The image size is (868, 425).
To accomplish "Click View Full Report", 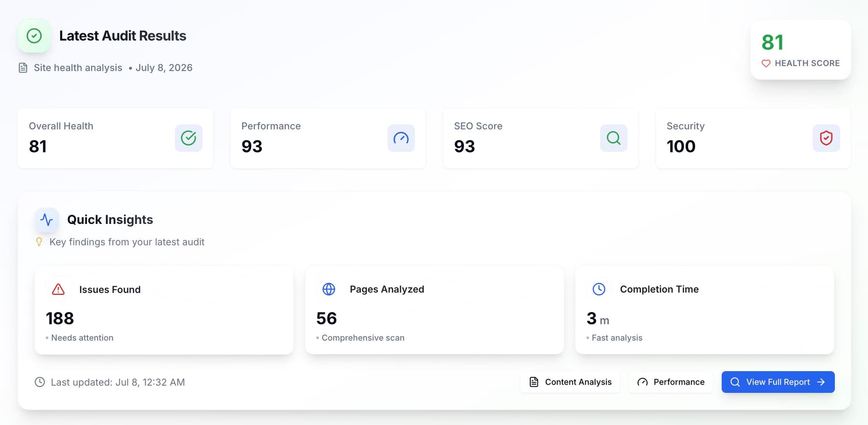I will tap(778, 382).
